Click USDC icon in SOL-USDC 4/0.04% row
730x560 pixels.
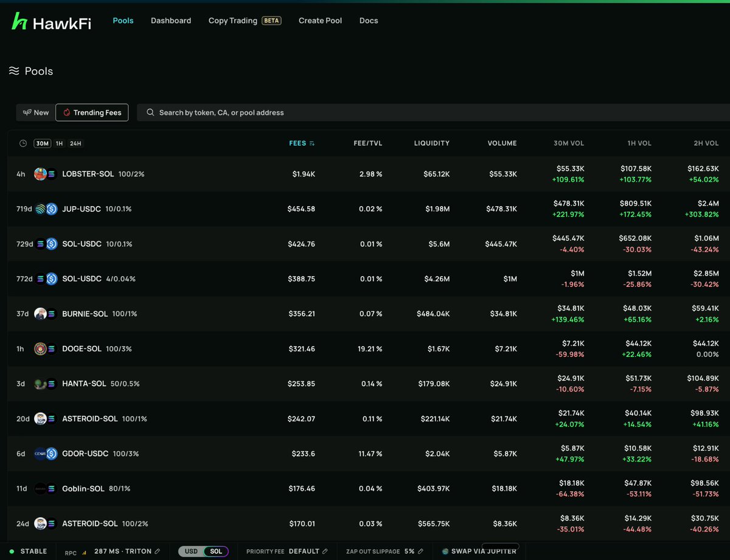coord(51,279)
